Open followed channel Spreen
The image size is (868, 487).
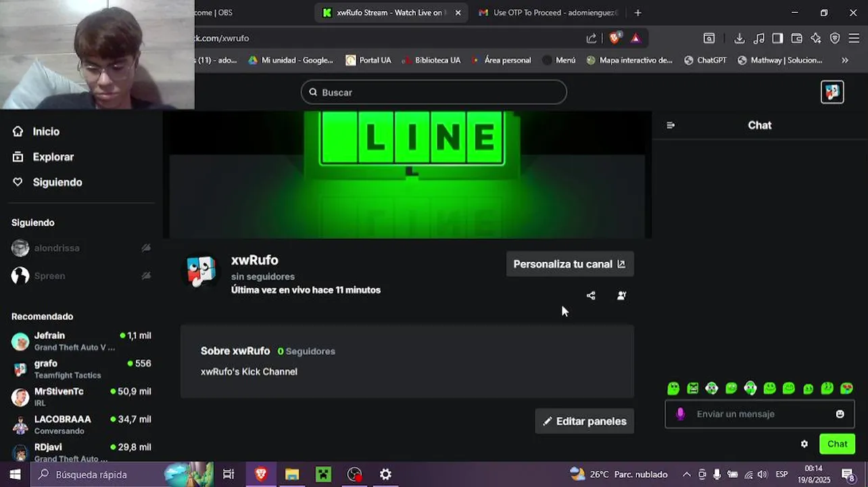81,276
